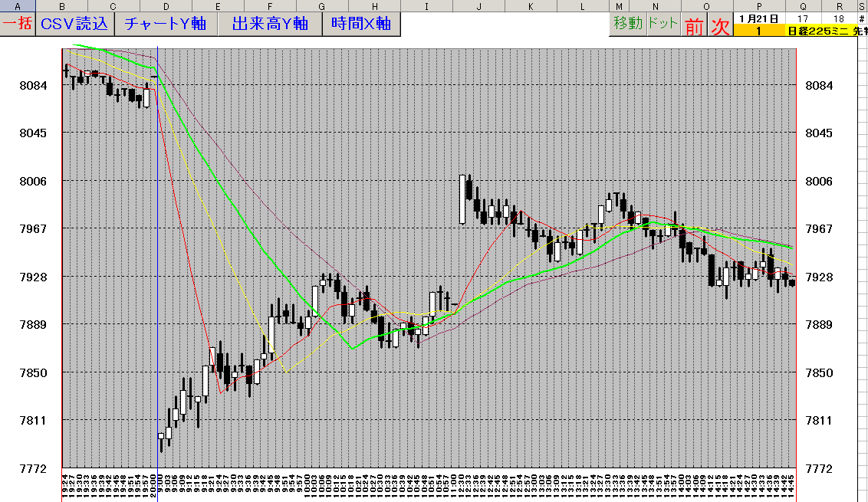The width and height of the screenshot is (868, 502).
Task: Click the 8084 label on right axis
Action: point(819,85)
